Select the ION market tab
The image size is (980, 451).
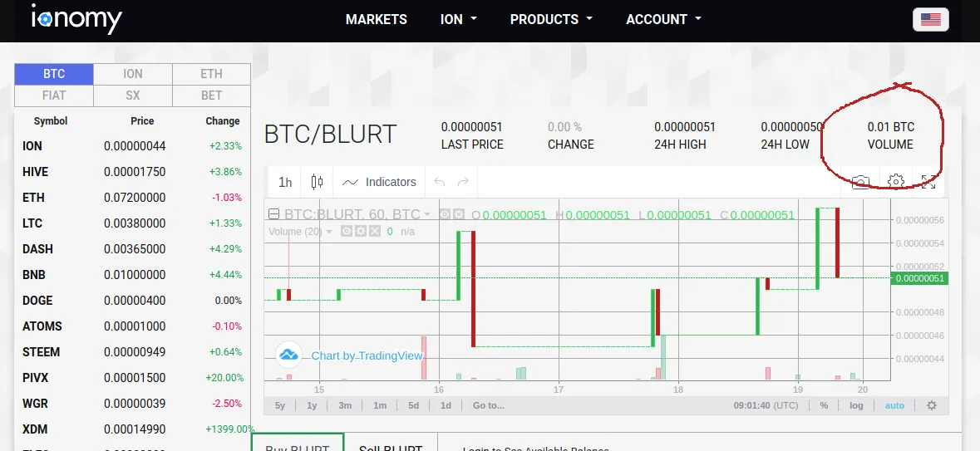(132, 74)
